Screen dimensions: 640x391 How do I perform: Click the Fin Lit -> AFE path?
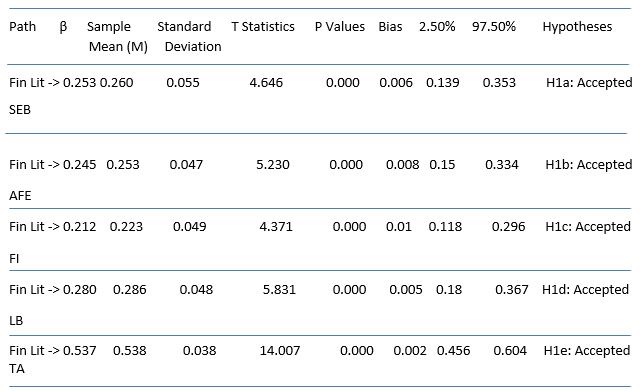pos(34,180)
